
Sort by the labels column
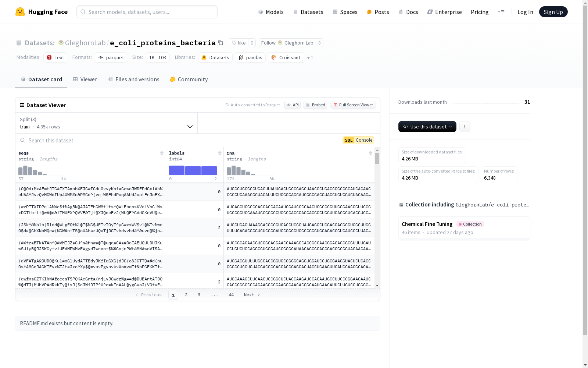click(x=220, y=153)
